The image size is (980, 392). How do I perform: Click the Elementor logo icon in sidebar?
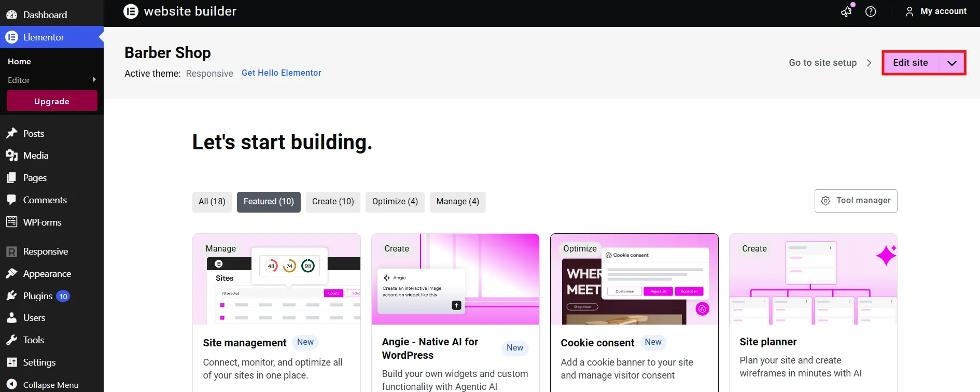click(11, 37)
